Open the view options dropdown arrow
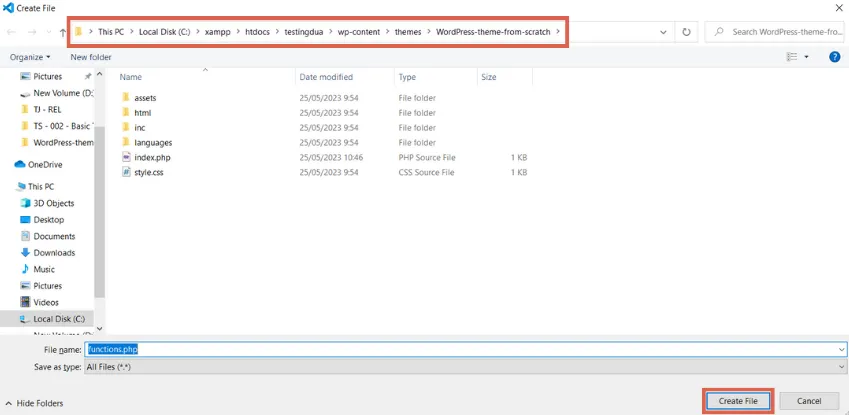Screen dimensions: 849x415 [806, 57]
